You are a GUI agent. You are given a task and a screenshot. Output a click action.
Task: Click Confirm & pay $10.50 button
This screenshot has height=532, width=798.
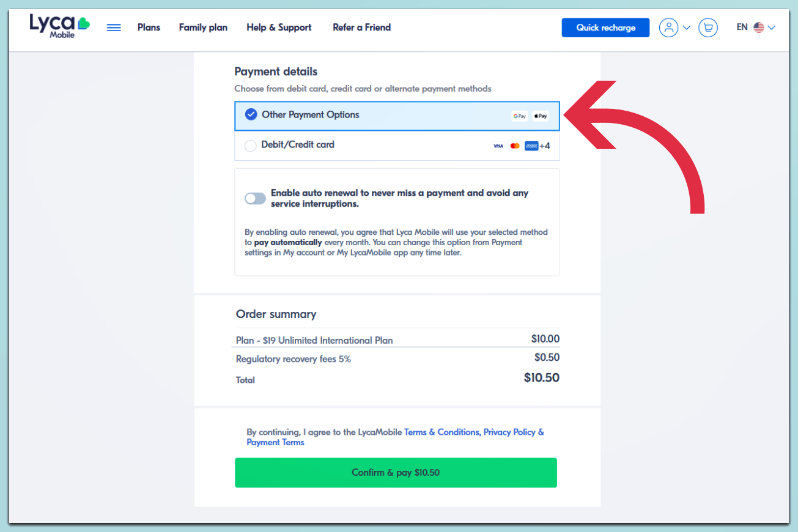[x=396, y=473]
